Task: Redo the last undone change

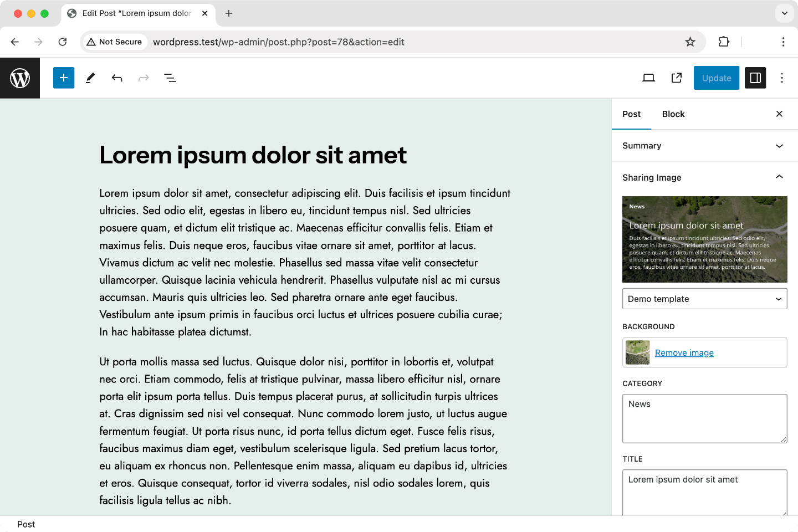Action: pyautogui.click(x=144, y=78)
